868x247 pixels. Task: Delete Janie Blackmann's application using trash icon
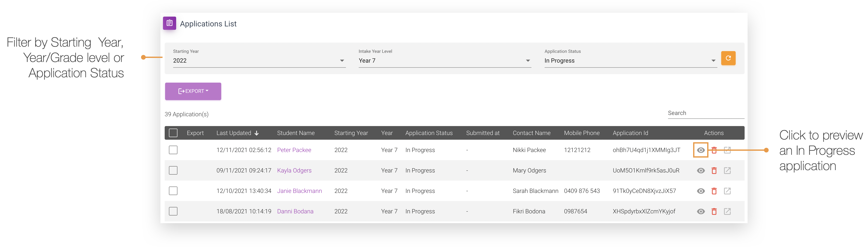[x=714, y=191]
